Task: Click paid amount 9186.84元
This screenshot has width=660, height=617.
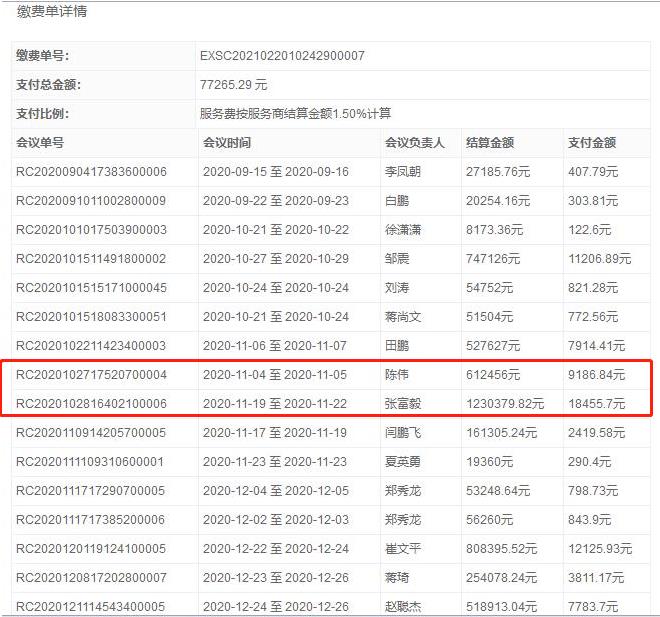Action: [x=596, y=375]
